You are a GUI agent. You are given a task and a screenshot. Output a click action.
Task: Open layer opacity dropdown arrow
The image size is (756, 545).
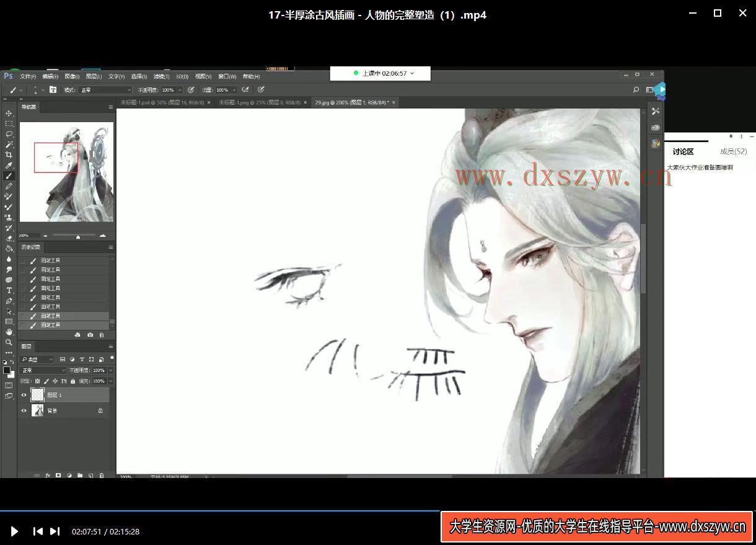click(x=110, y=370)
